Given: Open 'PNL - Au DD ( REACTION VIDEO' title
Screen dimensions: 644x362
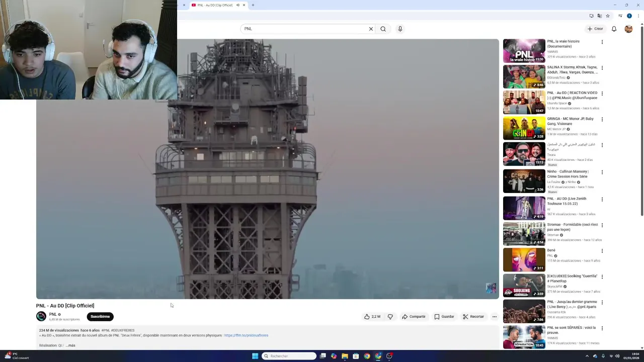Looking at the screenshot, I should [x=572, y=95].
